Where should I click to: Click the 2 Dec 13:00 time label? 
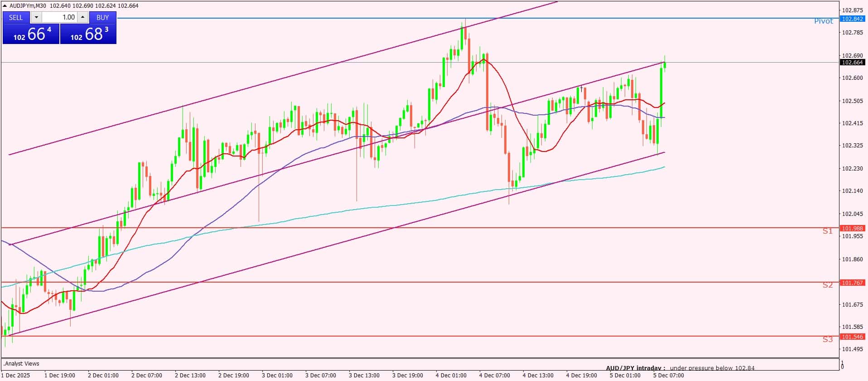pos(190,376)
